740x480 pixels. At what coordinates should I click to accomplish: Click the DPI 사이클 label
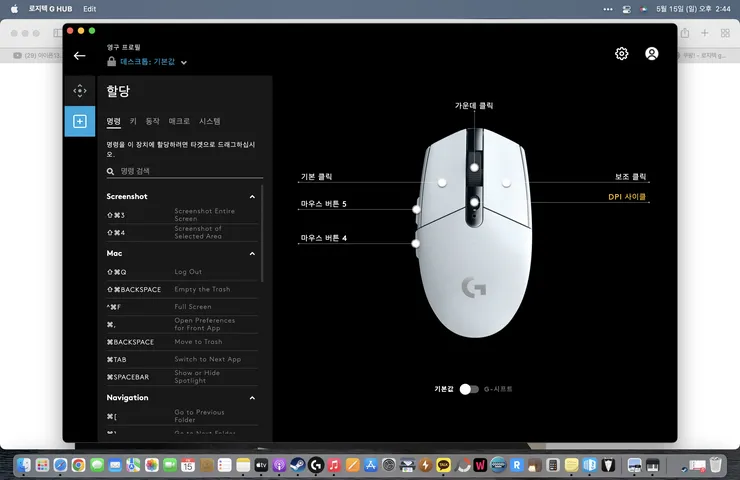coord(627,197)
